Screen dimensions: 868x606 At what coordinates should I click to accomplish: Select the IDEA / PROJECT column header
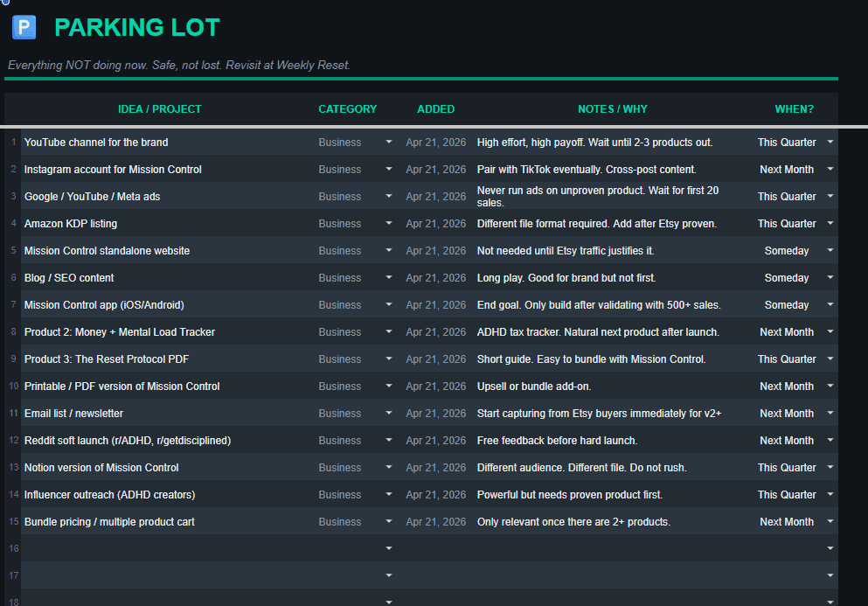(159, 109)
